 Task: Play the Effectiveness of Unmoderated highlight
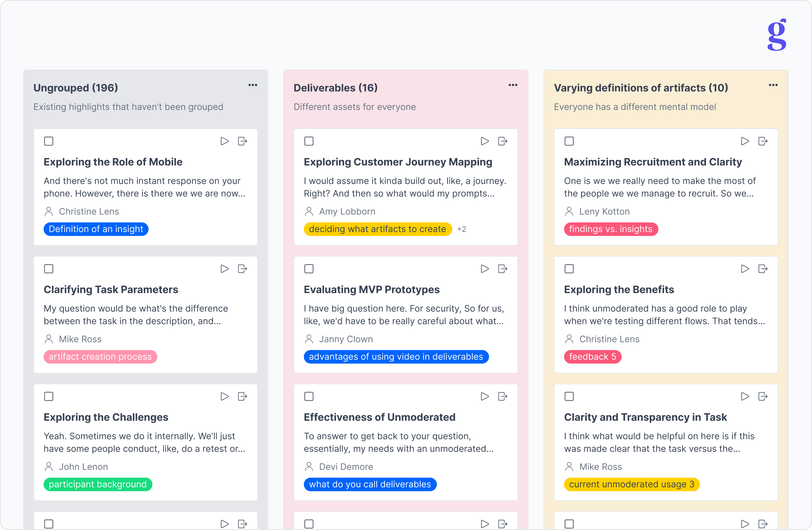coord(485,397)
